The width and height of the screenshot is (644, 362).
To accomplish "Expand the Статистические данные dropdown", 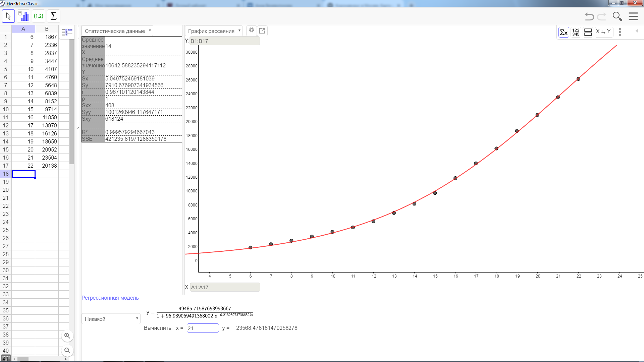I will click(117, 31).
